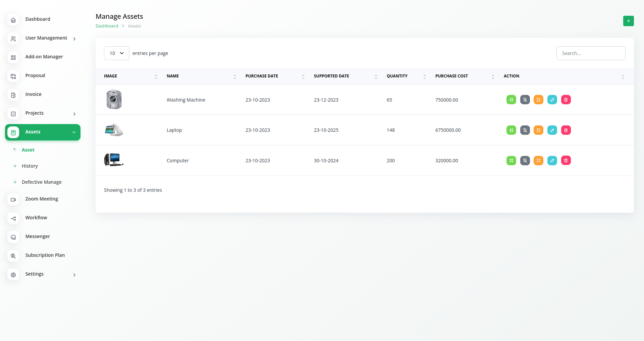This screenshot has width=644, height=341.
Task: Click the green grid icon for Laptop
Action: click(x=511, y=130)
